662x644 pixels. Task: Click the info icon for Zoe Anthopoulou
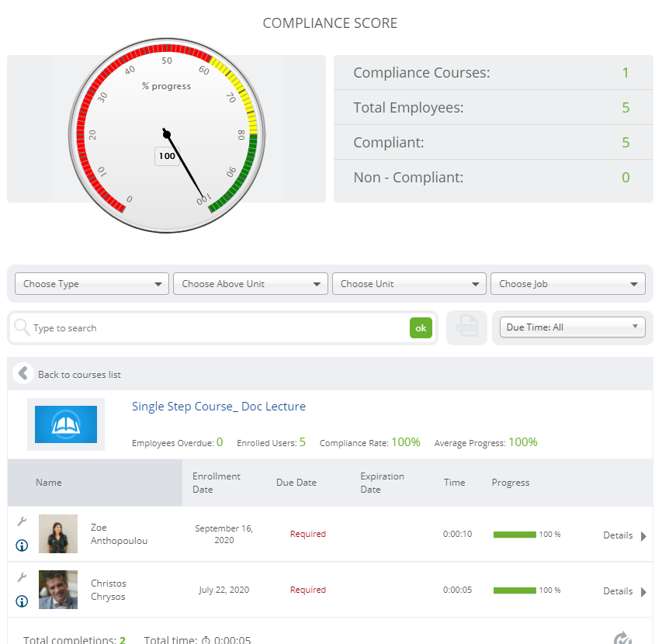(x=22, y=545)
